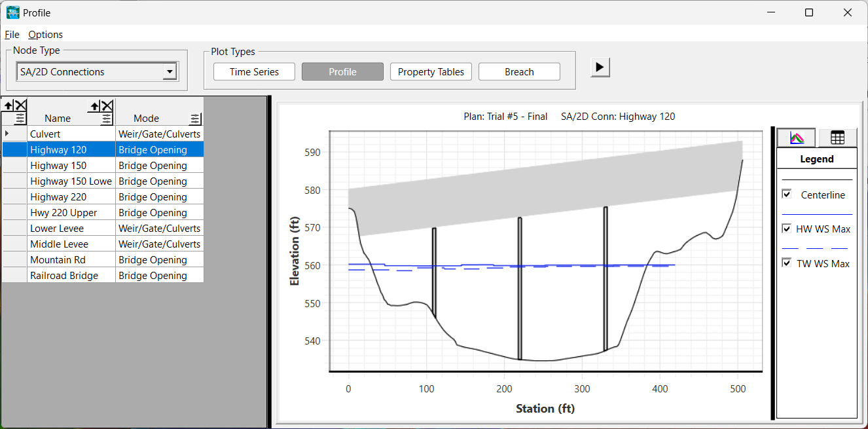The height and width of the screenshot is (429, 868).
Task: Open filter settings icon in Mode column
Action: pos(195,119)
